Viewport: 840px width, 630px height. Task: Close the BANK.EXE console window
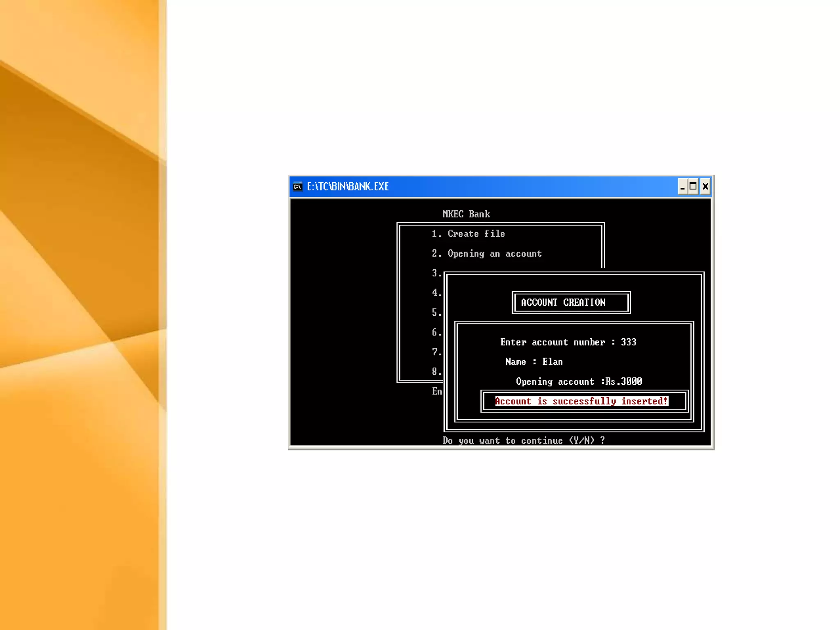(705, 187)
